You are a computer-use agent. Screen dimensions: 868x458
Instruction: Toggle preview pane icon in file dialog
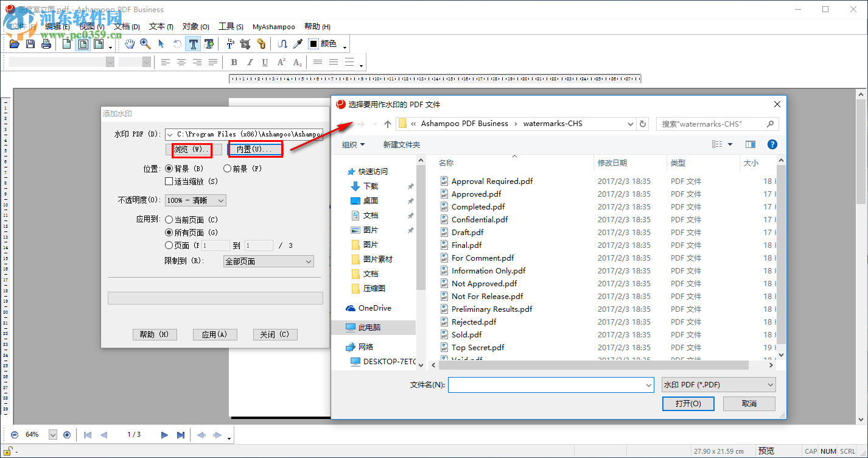coord(751,144)
